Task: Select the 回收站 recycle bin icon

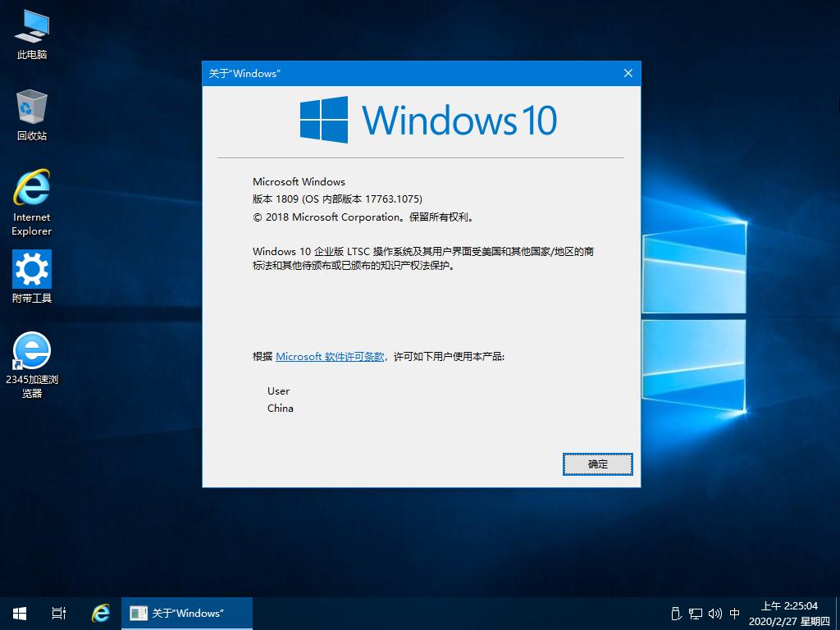Action: point(32,115)
